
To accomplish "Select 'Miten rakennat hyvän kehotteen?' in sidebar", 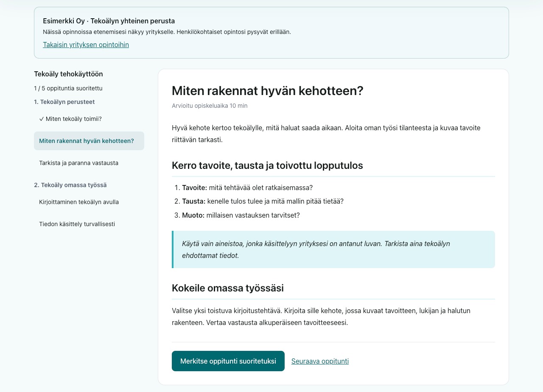I will tap(89, 141).
